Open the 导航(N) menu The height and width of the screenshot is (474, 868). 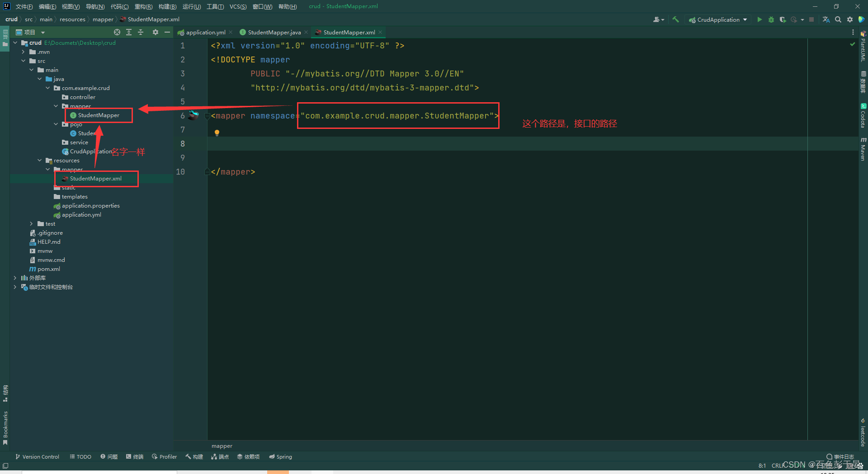[95, 6]
